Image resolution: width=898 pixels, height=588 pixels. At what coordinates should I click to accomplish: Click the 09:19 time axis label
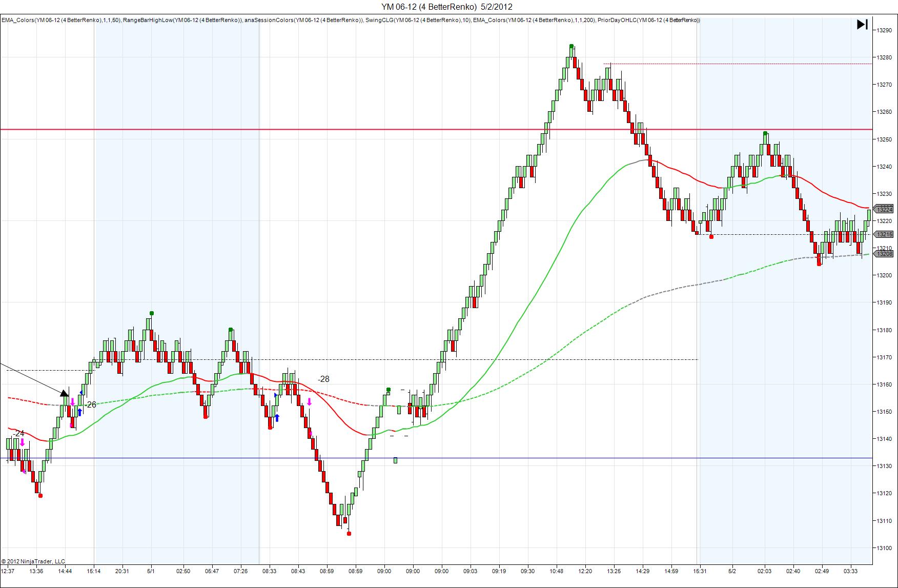point(499,571)
